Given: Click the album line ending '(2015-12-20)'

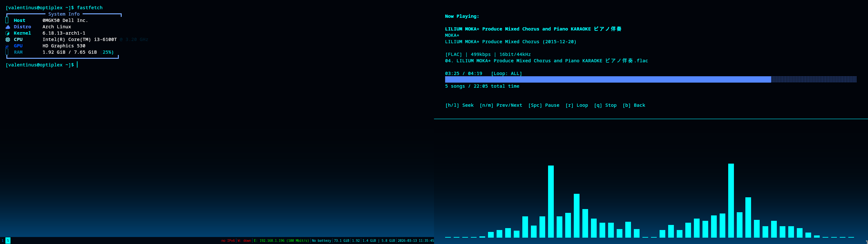Looking at the screenshot, I should [x=511, y=42].
